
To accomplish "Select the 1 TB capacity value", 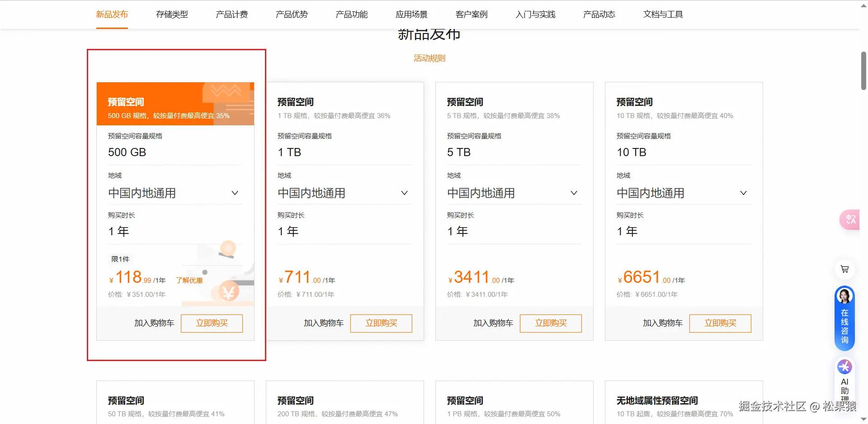I will pyautogui.click(x=289, y=152).
